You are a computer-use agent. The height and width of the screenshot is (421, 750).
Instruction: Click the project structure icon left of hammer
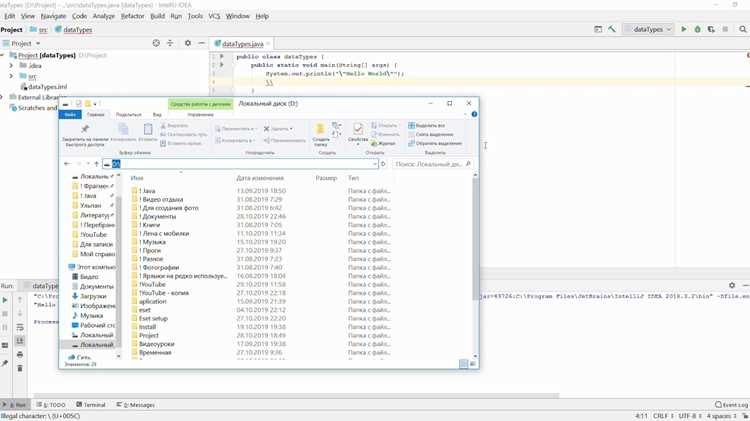(598, 29)
